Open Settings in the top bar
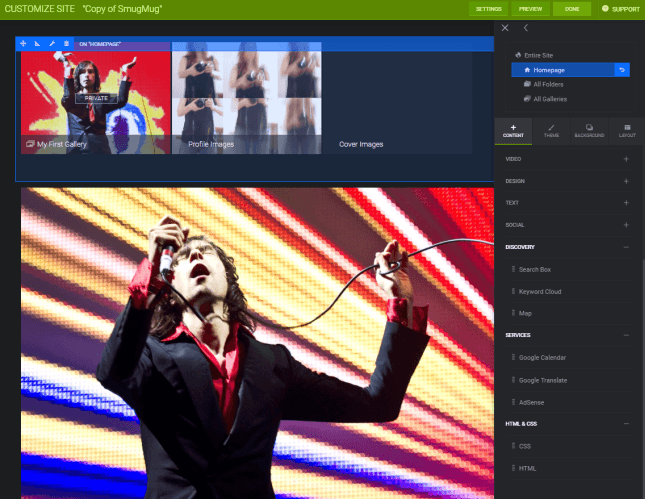 click(488, 9)
